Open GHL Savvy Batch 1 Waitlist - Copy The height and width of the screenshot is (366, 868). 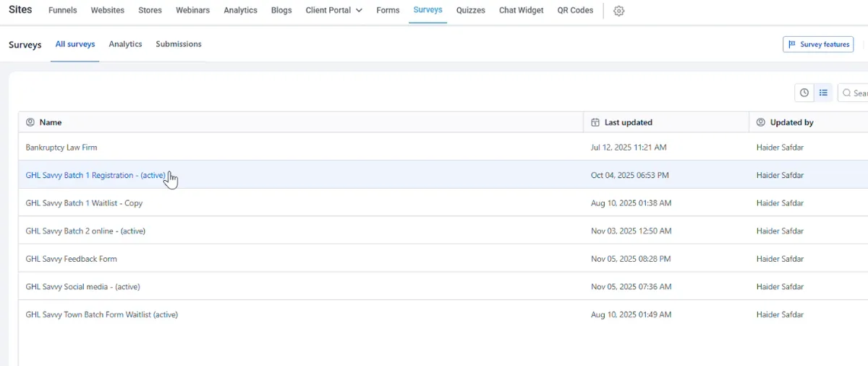pyautogui.click(x=84, y=203)
